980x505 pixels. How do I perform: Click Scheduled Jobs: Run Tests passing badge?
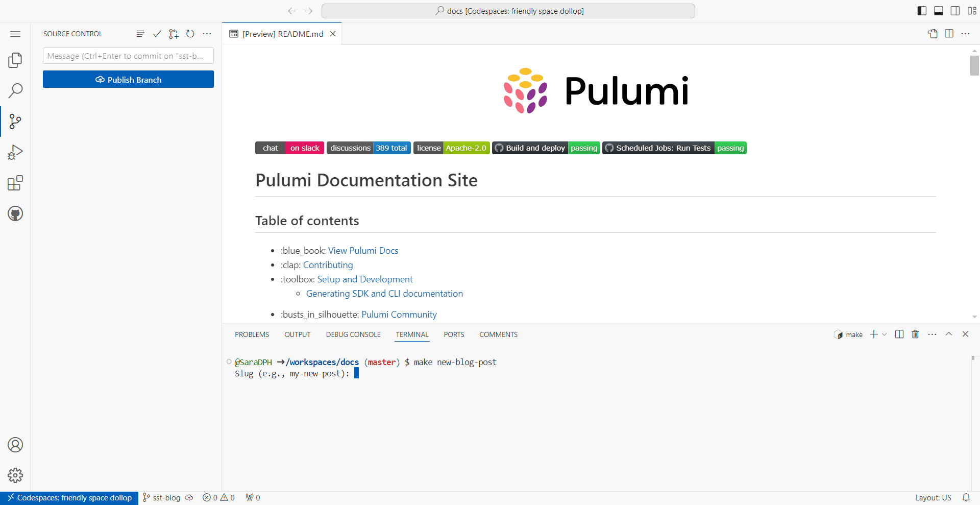click(674, 148)
